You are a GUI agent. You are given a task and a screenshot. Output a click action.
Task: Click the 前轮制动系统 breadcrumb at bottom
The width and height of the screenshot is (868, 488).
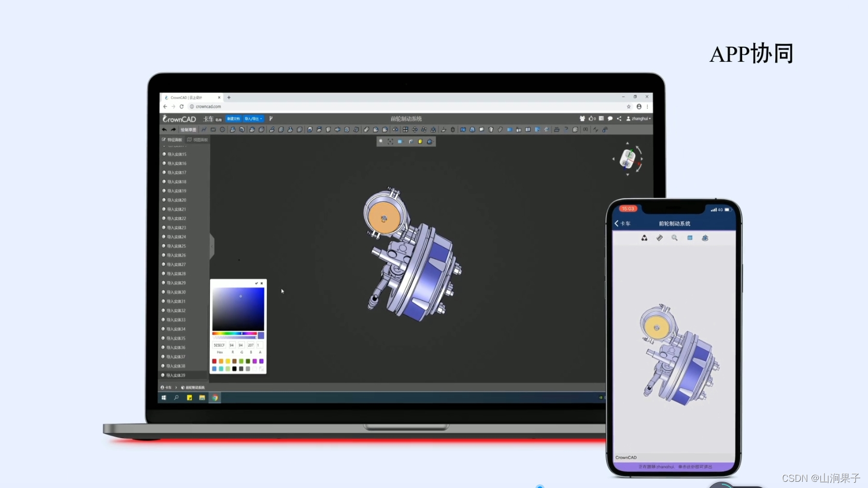pos(193,387)
